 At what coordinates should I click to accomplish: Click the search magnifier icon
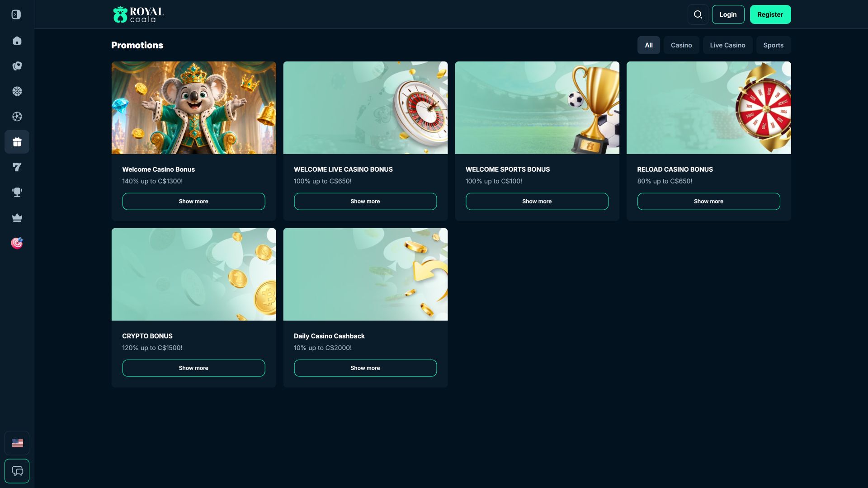click(698, 14)
